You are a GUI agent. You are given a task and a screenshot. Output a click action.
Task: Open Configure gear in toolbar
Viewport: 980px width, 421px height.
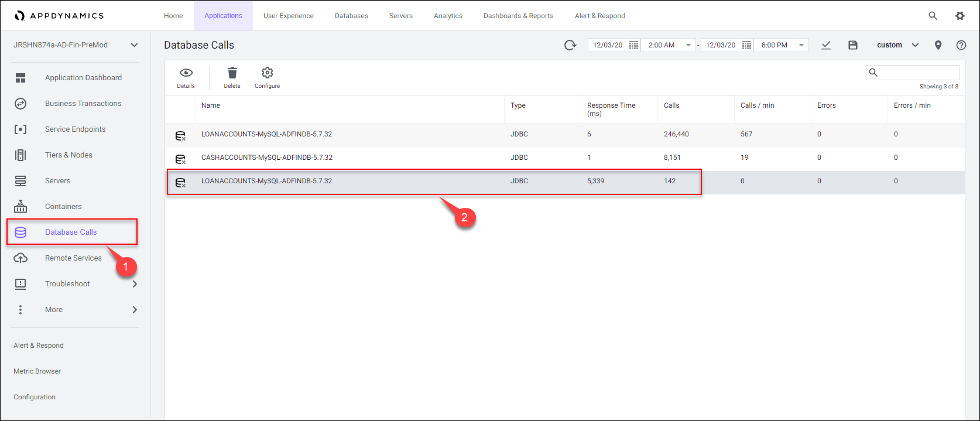267,73
